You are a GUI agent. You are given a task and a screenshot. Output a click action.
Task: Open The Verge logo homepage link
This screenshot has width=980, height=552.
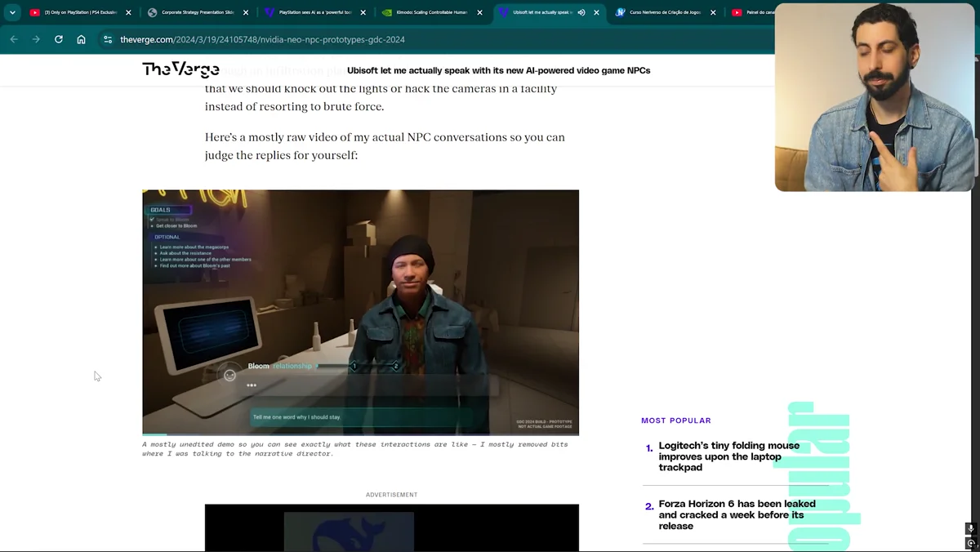pos(180,69)
